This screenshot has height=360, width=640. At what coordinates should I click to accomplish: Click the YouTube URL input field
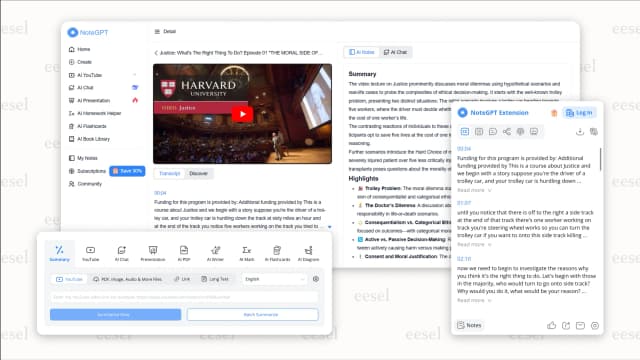pyautogui.click(x=184, y=297)
